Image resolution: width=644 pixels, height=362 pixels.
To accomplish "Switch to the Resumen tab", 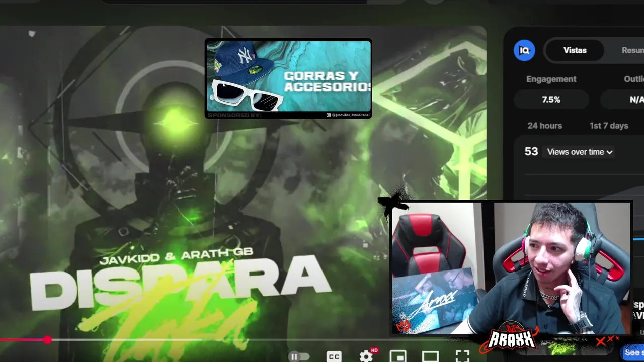I will (632, 50).
